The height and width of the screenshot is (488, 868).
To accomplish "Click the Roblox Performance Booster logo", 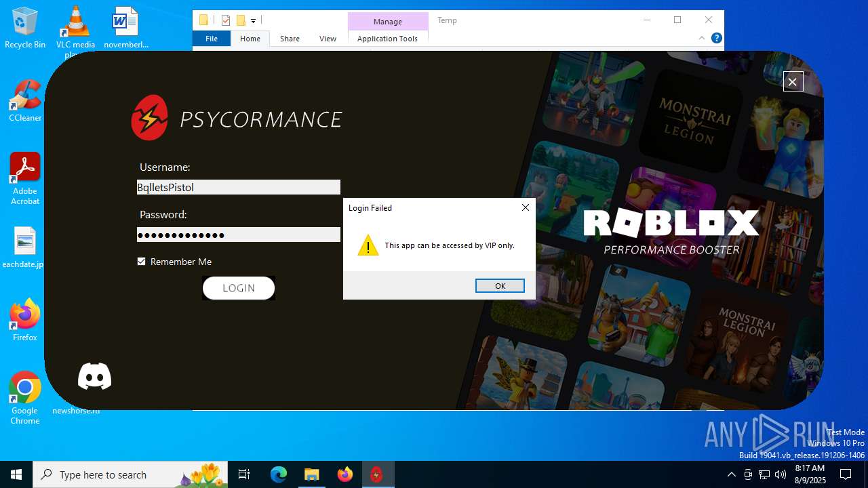I will pos(671,231).
